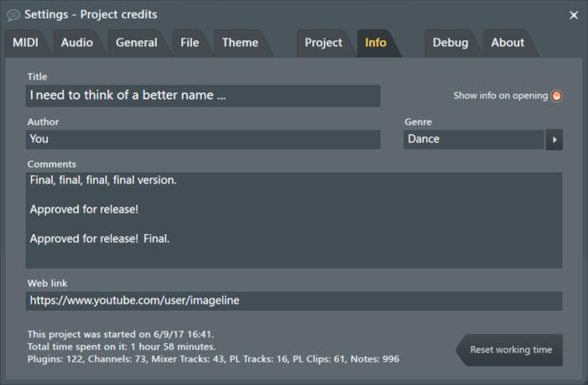Click the Genre field showing Dance
588x385 pixels.
[473, 139]
